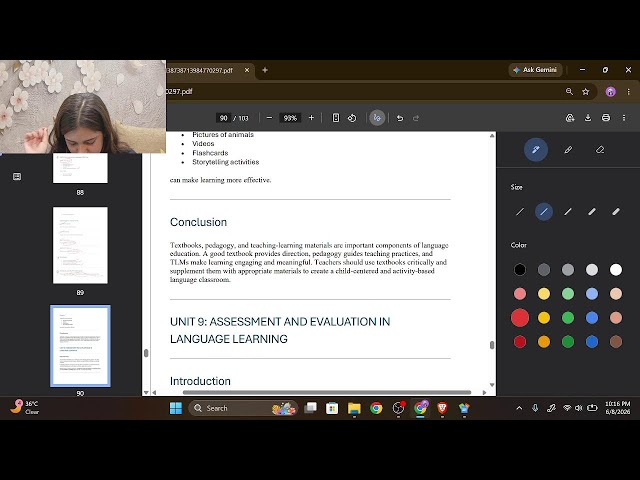Open the clock showing 10:16 PM
This screenshot has width=640, height=480.
[x=617, y=407]
